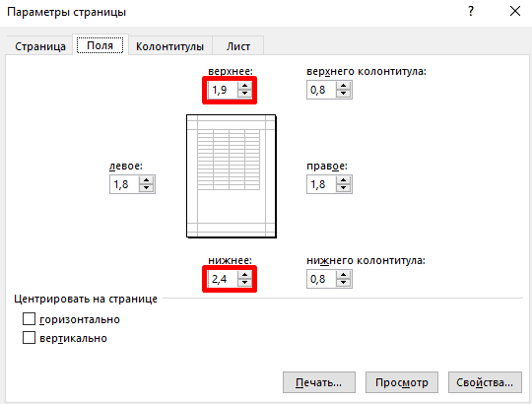Viewport: 532px width, 404px height.
Task: Click the верхнего колонтитула input field
Action: click(x=321, y=90)
